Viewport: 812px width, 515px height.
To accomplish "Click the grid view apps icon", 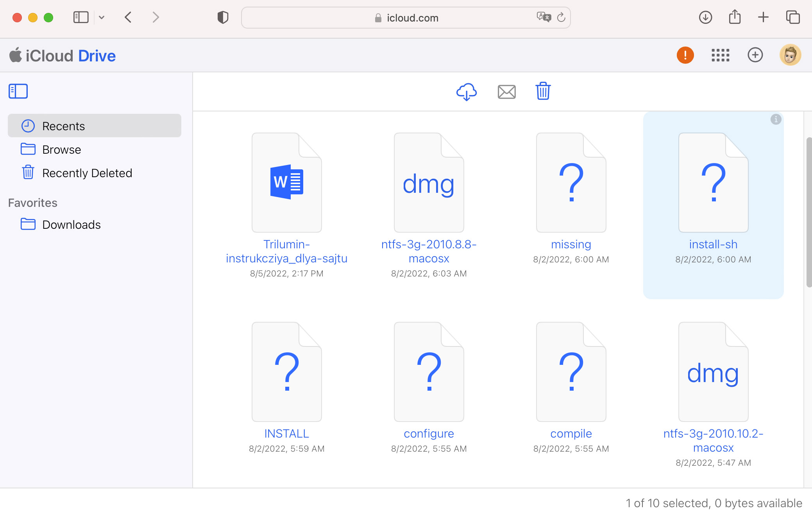I will 720,54.
